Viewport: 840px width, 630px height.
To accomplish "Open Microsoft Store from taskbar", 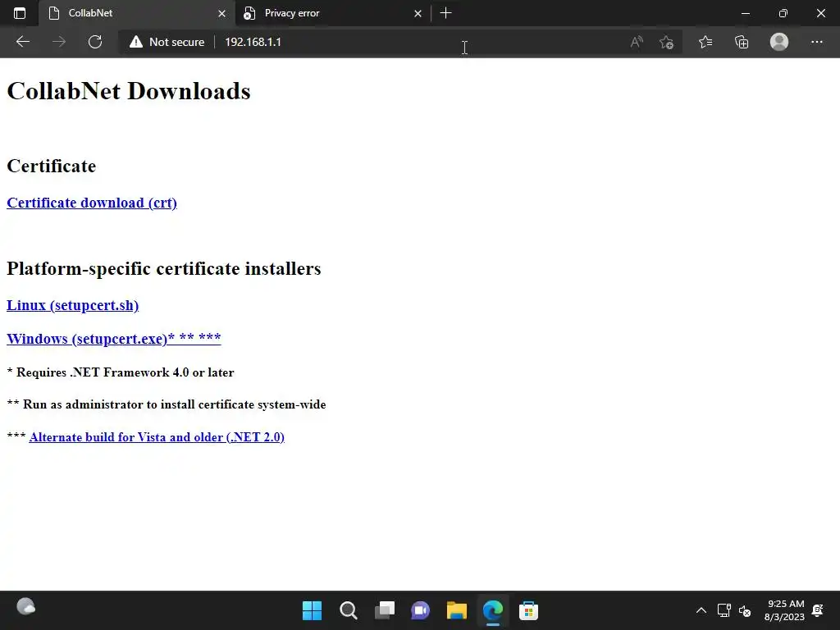I will (x=529, y=610).
